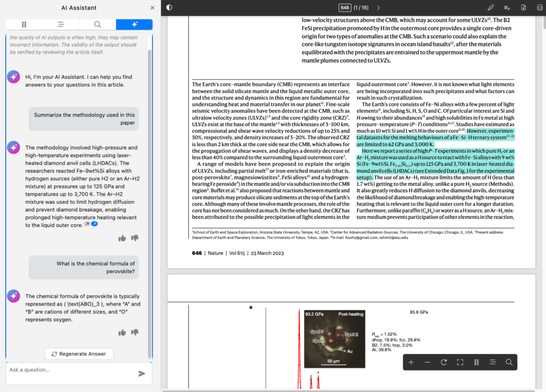Print the document
The width and height of the screenshot is (546, 392).
539,7
